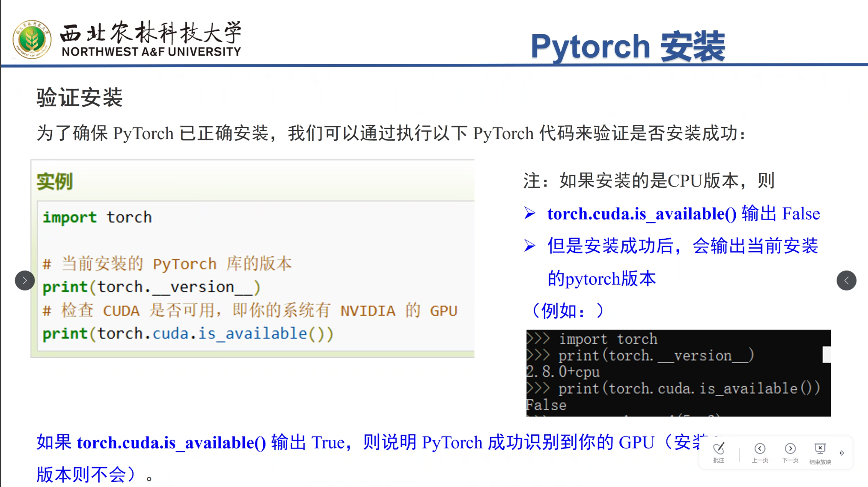Click the 上一页 toolbar label
Screen dimensions: 868x487
tap(760, 461)
